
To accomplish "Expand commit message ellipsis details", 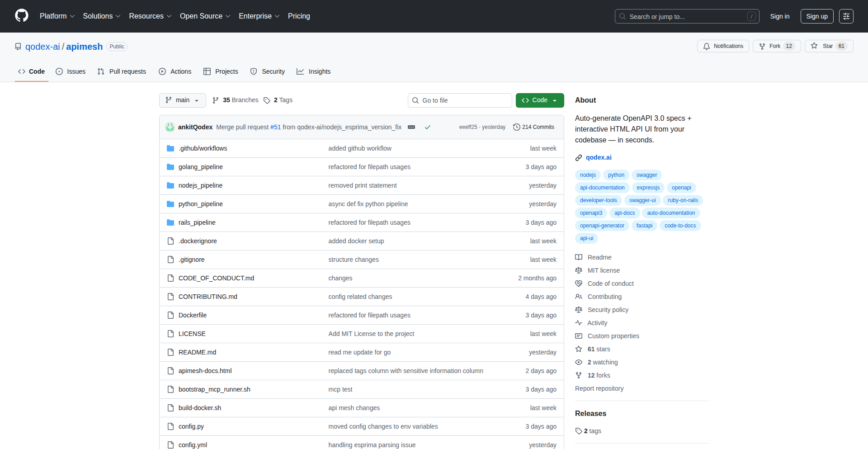I will 411,127.
